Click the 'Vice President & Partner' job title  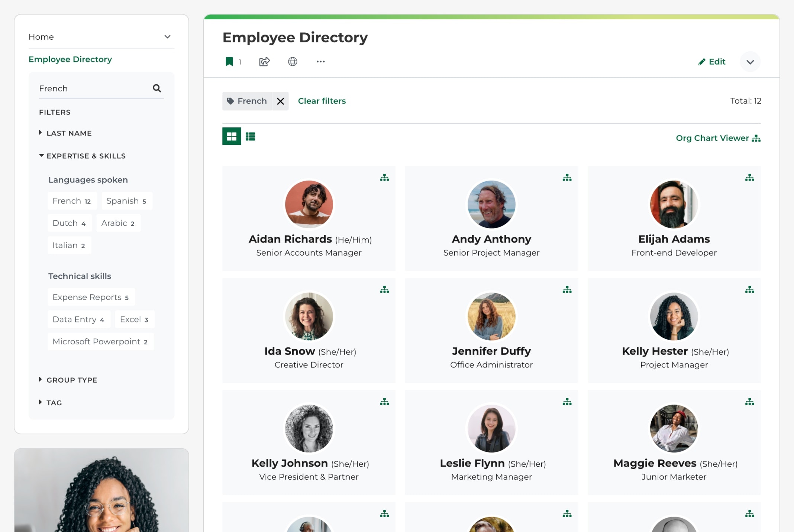[309, 477]
